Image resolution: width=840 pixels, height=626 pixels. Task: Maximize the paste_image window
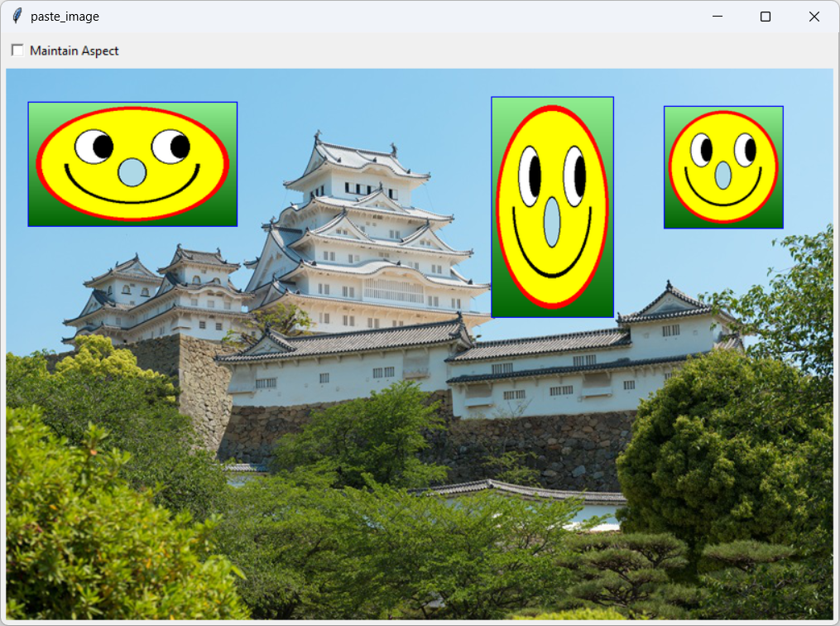point(765,16)
